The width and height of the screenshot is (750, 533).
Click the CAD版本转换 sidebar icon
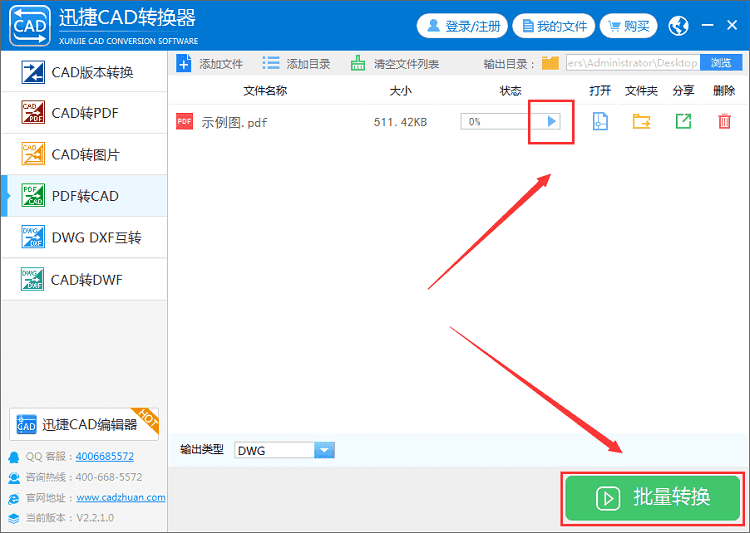33,72
